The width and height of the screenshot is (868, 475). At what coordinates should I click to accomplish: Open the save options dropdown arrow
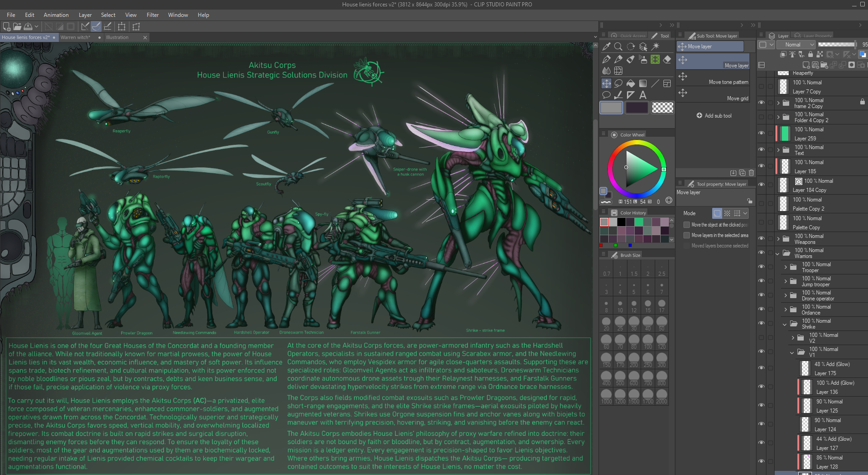[x=36, y=26]
